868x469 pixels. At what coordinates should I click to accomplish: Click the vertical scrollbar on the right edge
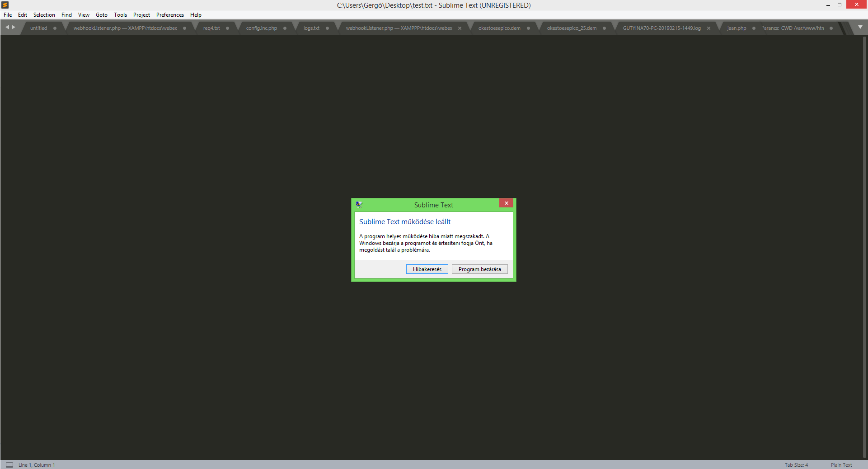tap(865, 247)
